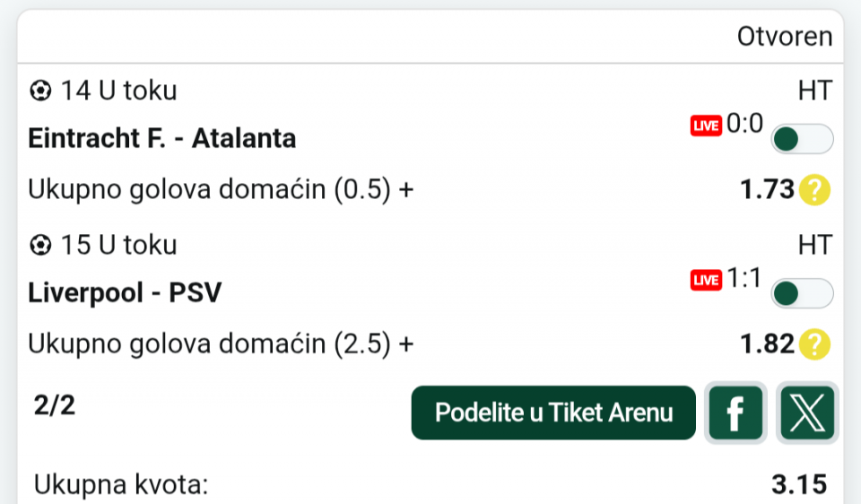Open the Liverpool - PSV match
Viewport: 861px width, 504px height.
coord(125,293)
